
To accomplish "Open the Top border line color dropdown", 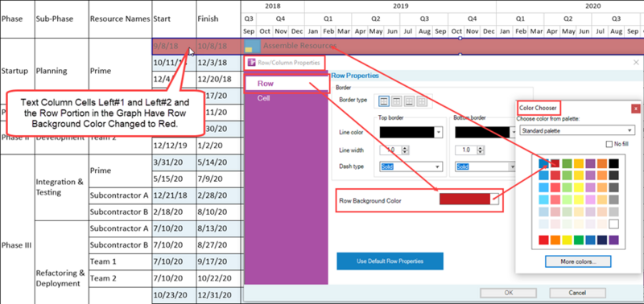I will 438,132.
